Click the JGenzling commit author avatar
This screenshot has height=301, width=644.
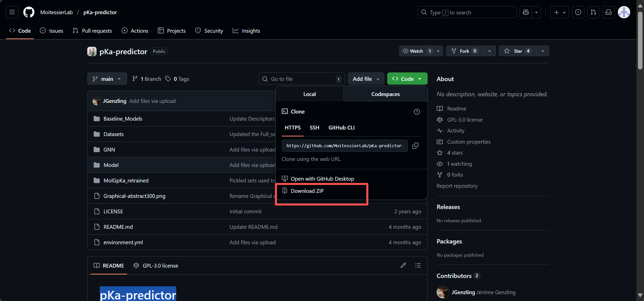pos(96,101)
